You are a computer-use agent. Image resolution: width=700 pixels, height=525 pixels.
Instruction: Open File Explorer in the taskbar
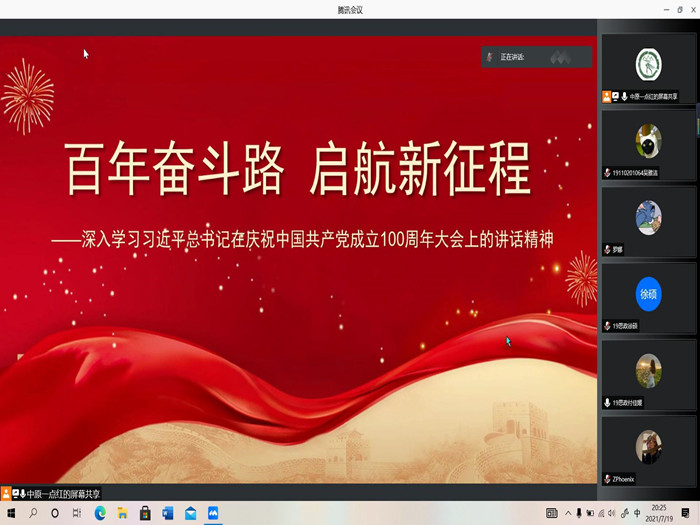122,513
